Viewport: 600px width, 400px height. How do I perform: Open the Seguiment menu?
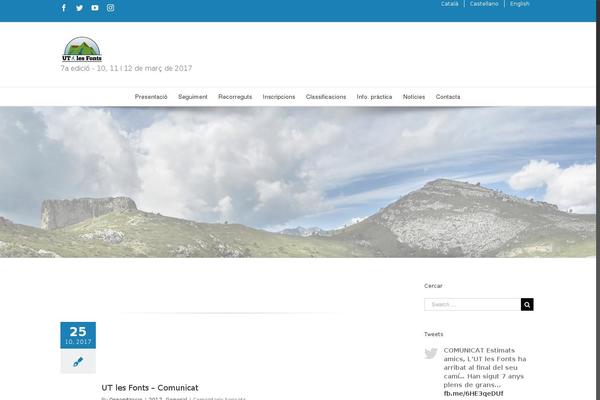(x=192, y=97)
